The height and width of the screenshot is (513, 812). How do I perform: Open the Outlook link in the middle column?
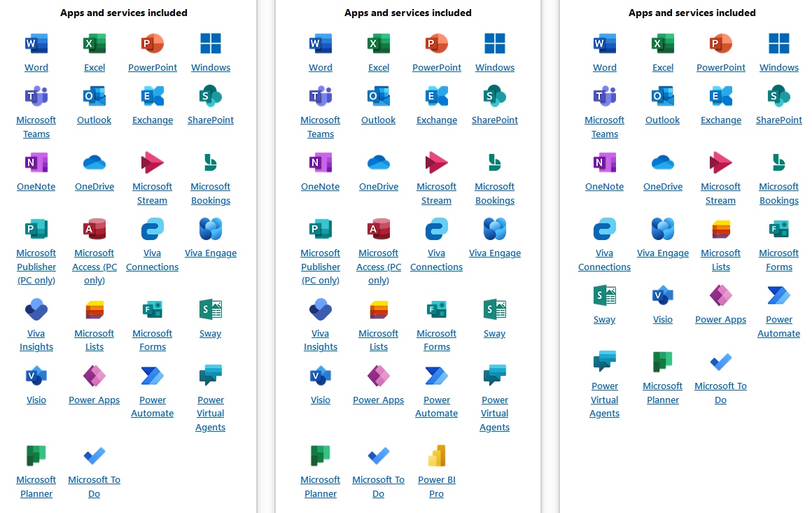[x=379, y=120]
